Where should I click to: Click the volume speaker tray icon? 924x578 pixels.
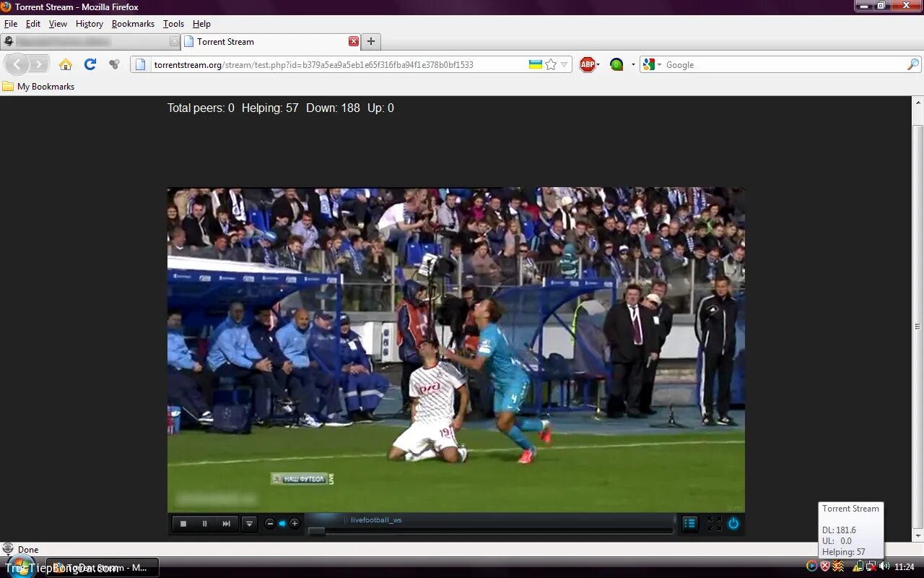point(884,566)
